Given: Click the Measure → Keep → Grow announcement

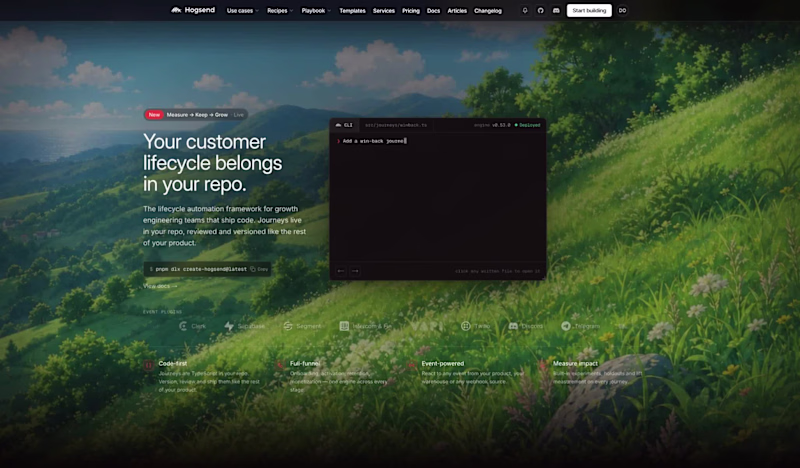Looking at the screenshot, I should click(197, 115).
